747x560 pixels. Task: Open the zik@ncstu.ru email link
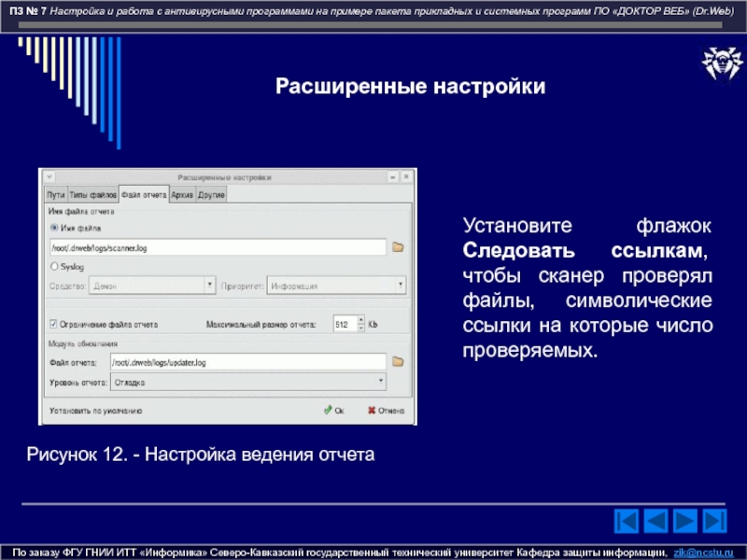click(705, 553)
